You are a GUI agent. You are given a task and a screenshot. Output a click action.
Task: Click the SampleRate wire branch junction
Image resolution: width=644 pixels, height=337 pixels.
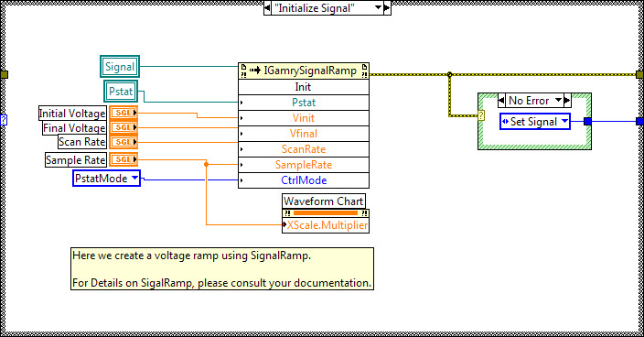pos(206,165)
